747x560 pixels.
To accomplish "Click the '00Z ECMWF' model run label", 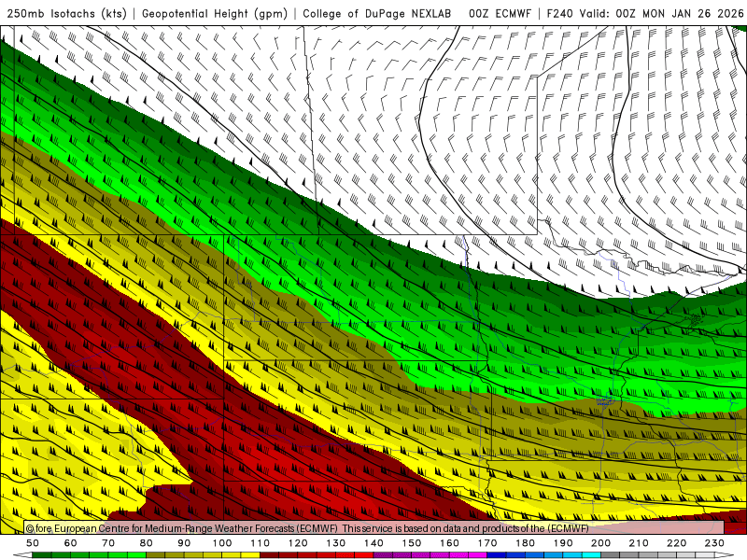I will [500, 14].
